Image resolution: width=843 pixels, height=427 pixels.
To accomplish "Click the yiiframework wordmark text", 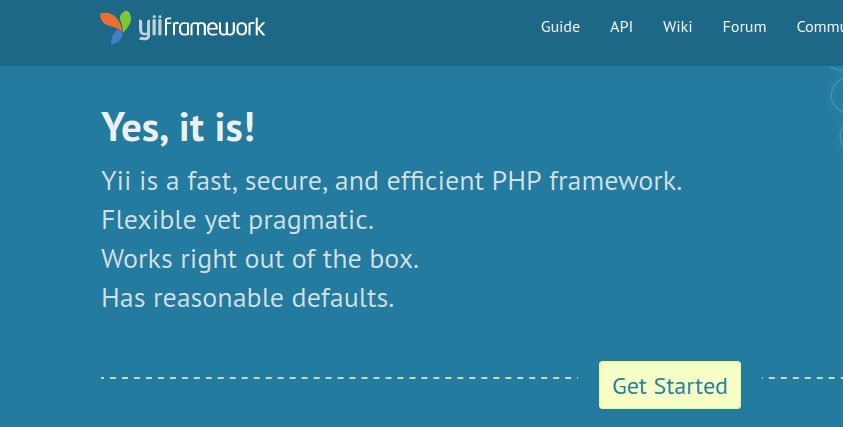I will [x=202, y=28].
